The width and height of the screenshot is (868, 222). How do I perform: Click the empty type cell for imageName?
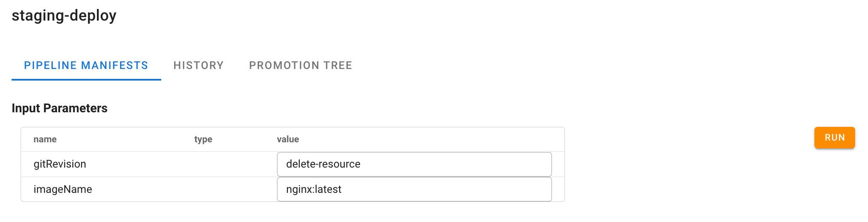tap(223, 189)
